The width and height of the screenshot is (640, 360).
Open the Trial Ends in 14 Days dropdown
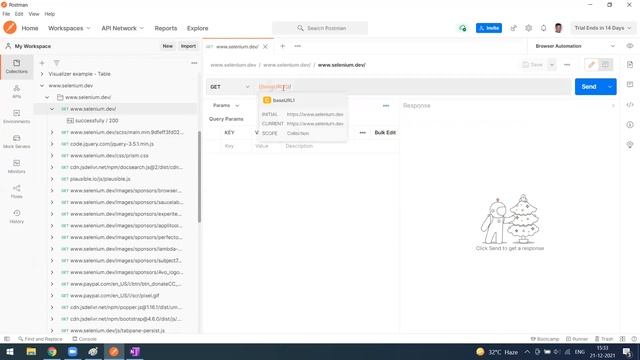[x=602, y=28]
